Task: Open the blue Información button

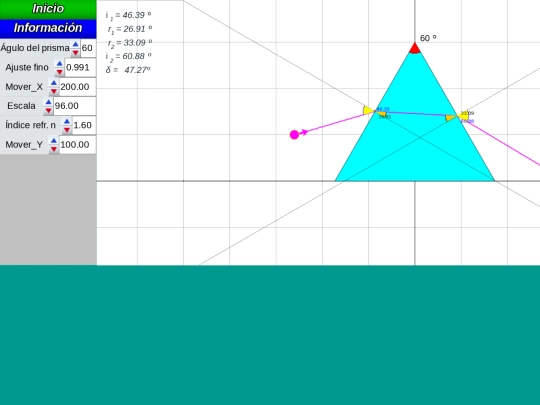Action: coord(48,29)
